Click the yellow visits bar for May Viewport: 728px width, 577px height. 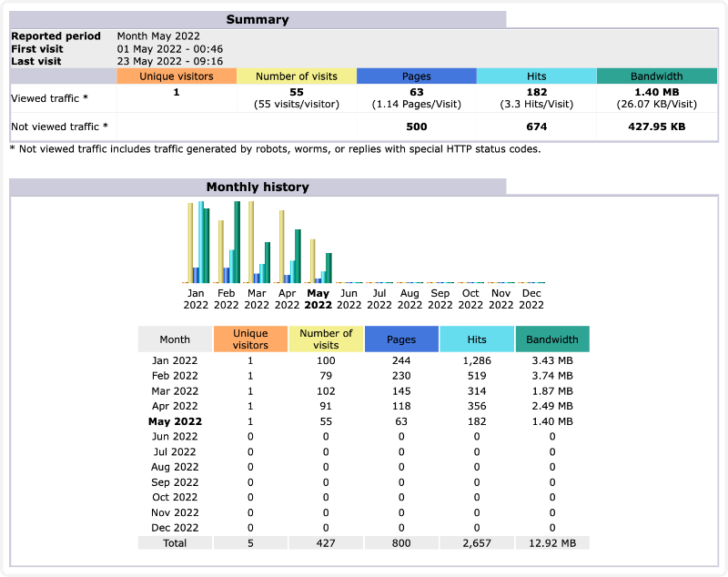click(x=312, y=260)
